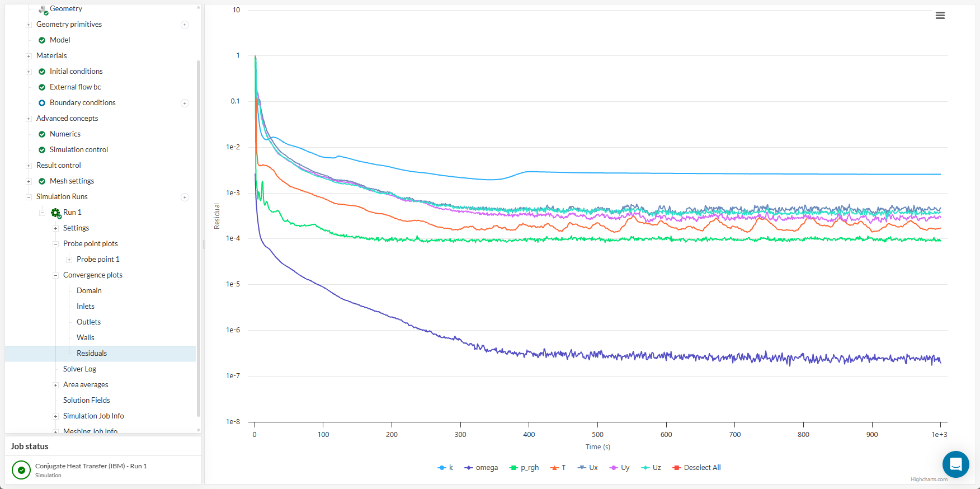Expand the Probe point 1 node
Image resolution: width=980 pixels, height=489 pixels.
point(69,260)
